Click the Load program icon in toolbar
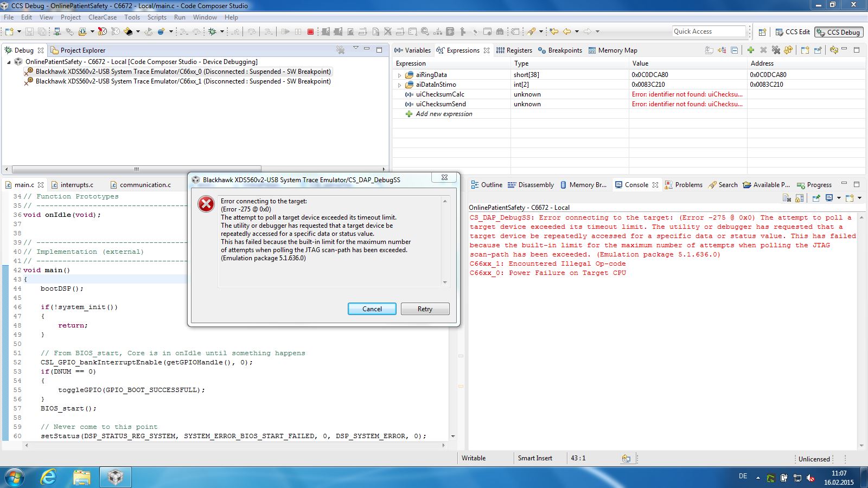Screen dimensions: 868x488 click(82, 31)
